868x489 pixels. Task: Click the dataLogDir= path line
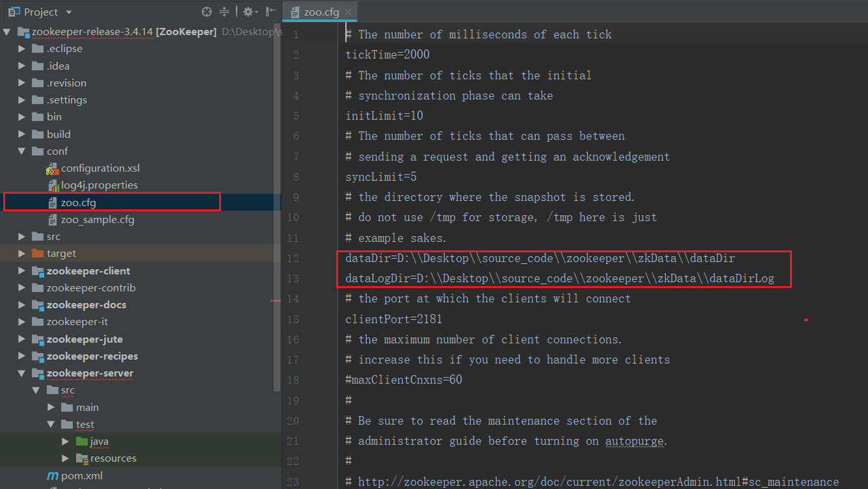[x=560, y=278]
